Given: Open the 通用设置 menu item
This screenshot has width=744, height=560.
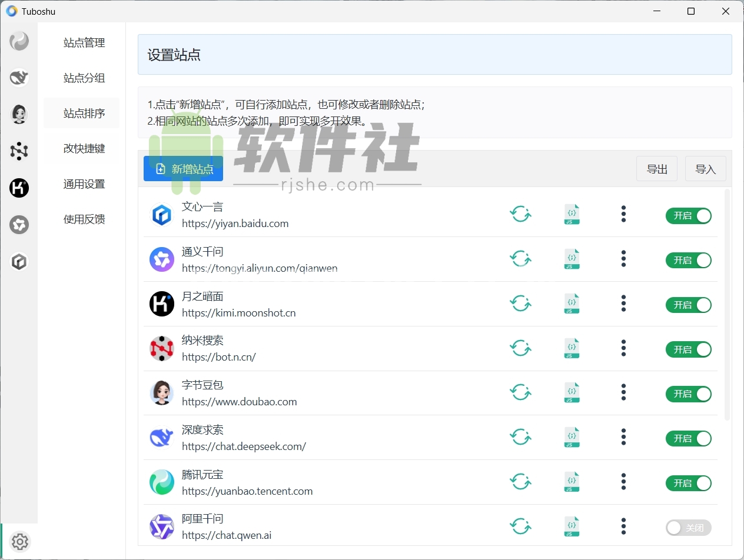Looking at the screenshot, I should click(84, 184).
